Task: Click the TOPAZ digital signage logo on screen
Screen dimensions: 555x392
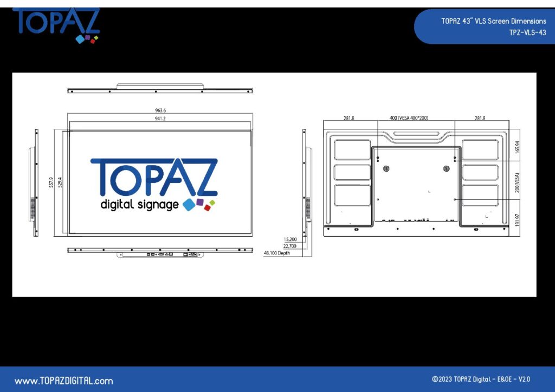Action: point(154,185)
